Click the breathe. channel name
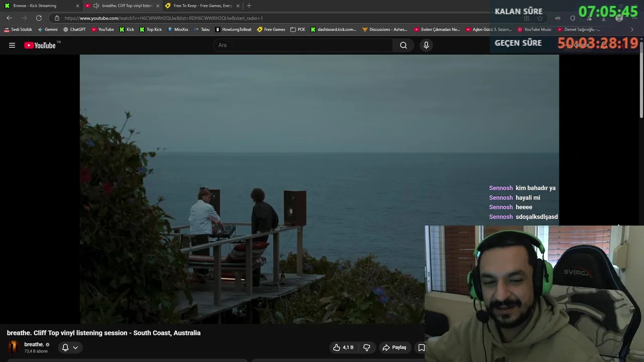644x362 pixels. (x=34, y=344)
